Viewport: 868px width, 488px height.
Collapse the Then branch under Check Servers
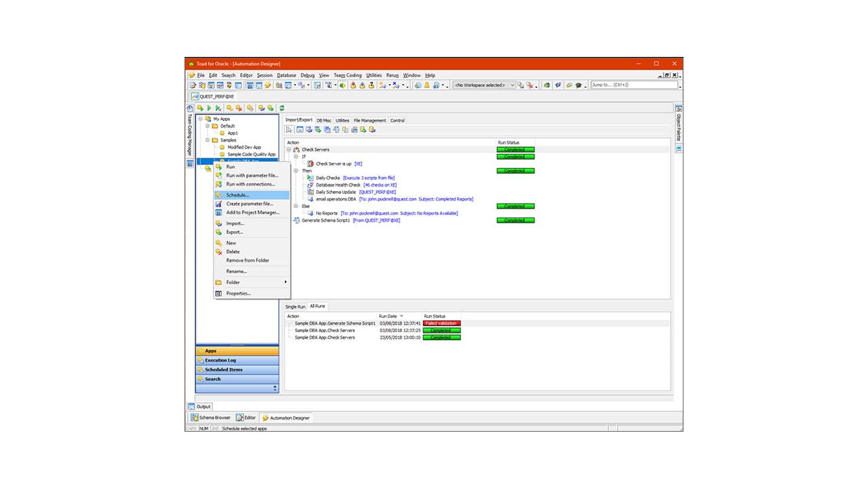[x=296, y=170]
